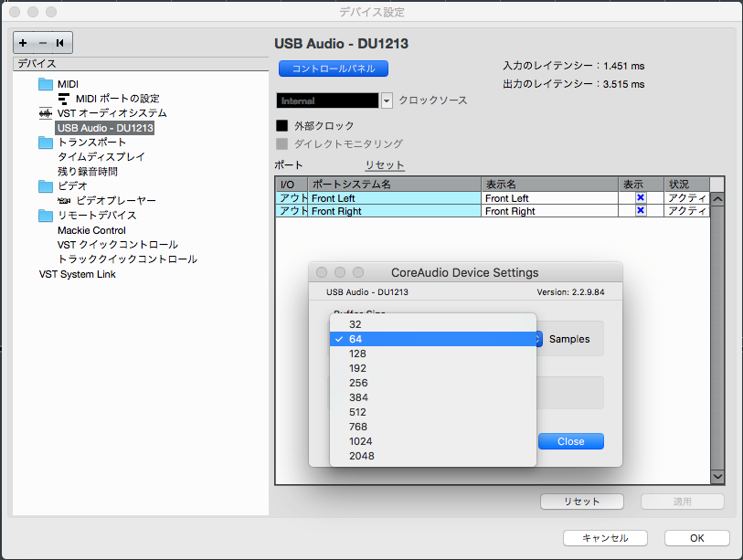Choose buffer size 256
This screenshot has height=560, width=743.
(433, 383)
